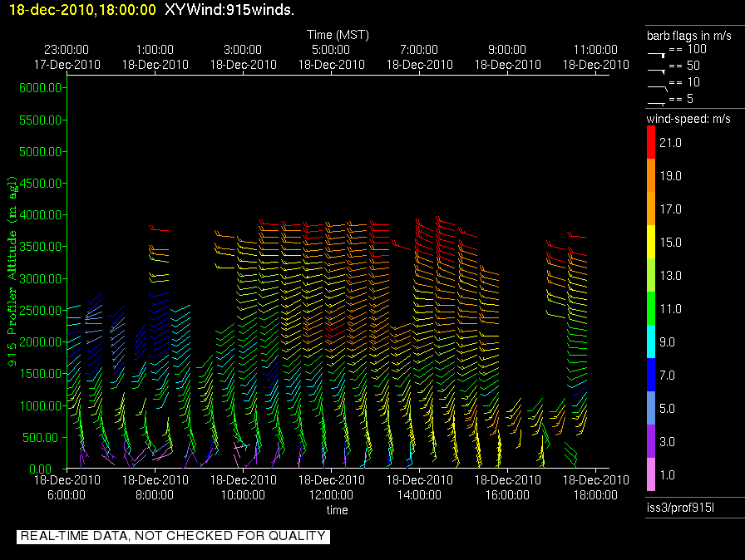Click the orange 19.0 wind-speed color swatch
Screen dimensions: 745x560
(651, 176)
